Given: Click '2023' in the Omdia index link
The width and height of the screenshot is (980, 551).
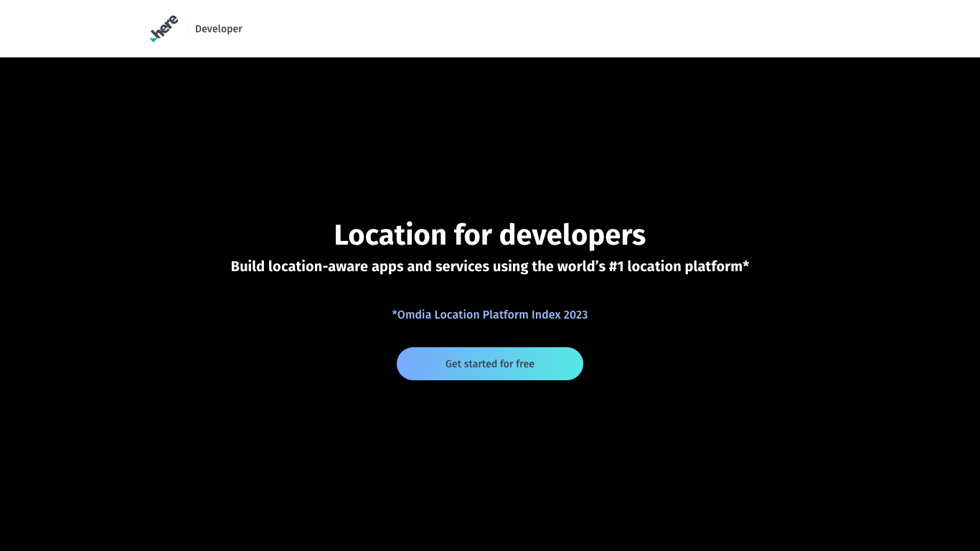Looking at the screenshot, I should pos(575,314).
